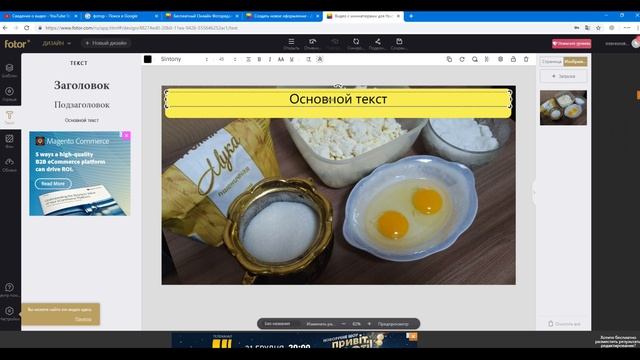This screenshot has width=640, height=360.
Task: Click the red upgrade button
Action: (571, 43)
